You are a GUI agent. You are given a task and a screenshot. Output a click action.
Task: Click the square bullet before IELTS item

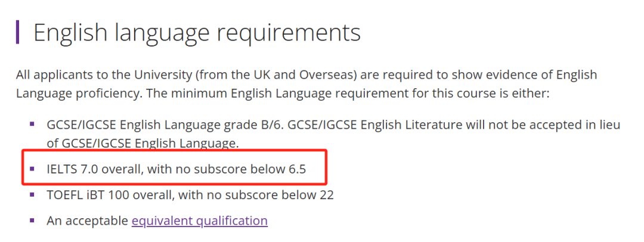click(32, 169)
